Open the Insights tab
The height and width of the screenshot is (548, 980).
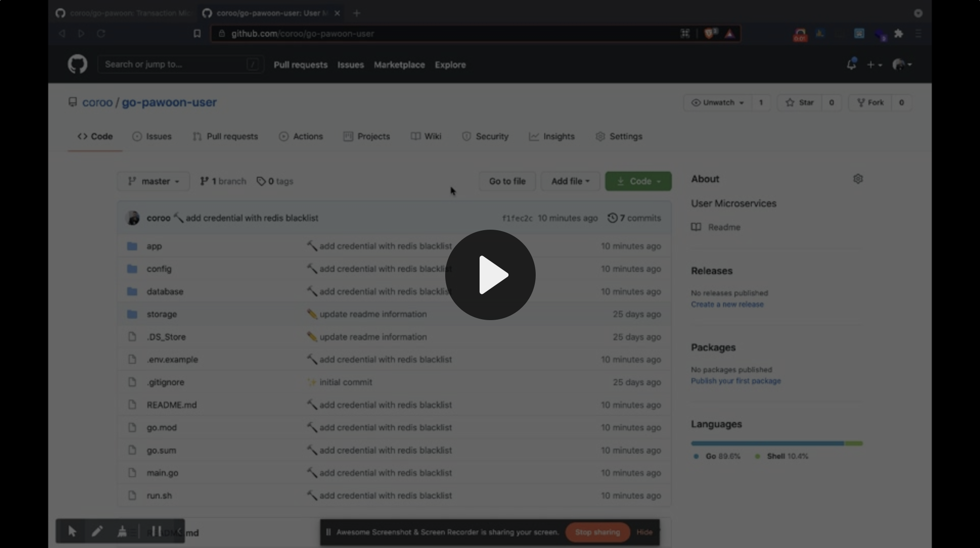point(552,137)
